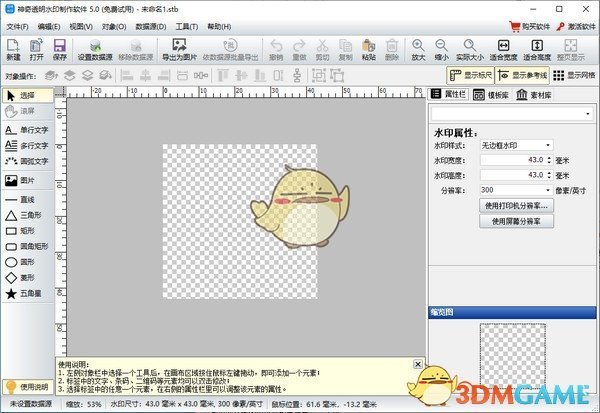This screenshot has height=413, width=600.
Task: Switch to the 属性栏 tab
Action: [x=448, y=95]
